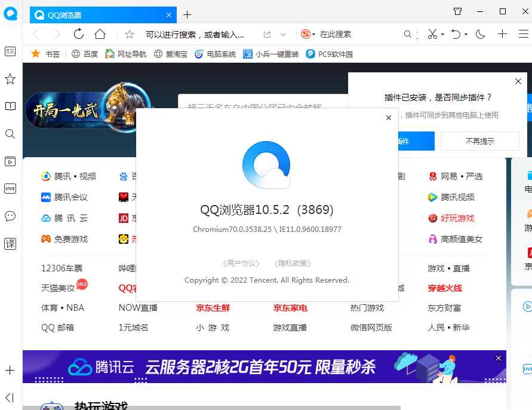
Task: Open the 腾讯会议 link
Action: [64, 197]
